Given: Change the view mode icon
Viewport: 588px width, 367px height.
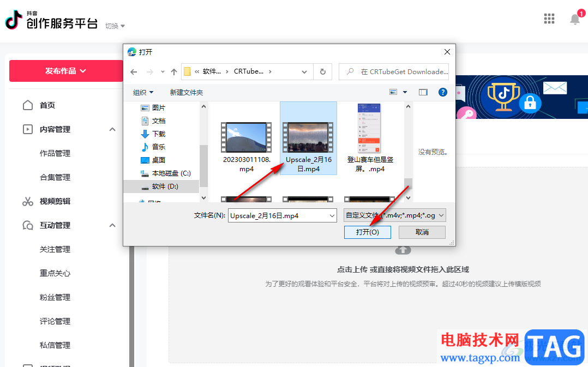Looking at the screenshot, I should tap(393, 92).
